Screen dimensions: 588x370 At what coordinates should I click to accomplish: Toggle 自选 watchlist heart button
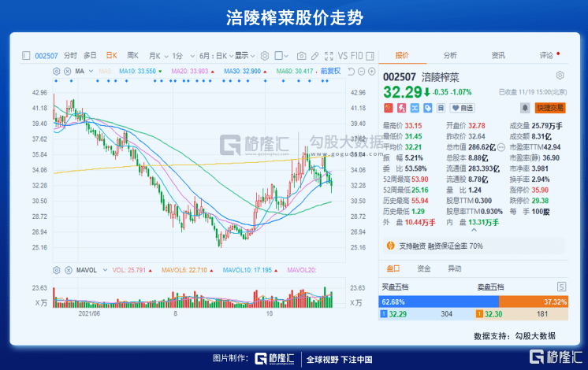click(462, 108)
